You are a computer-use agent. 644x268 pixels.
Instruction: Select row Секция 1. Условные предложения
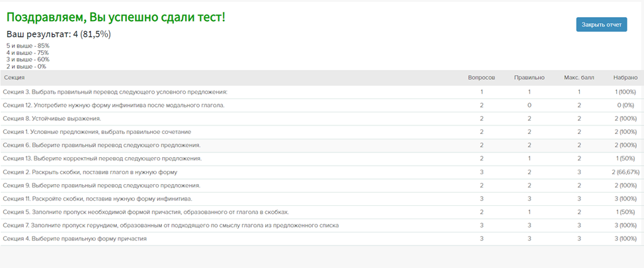tap(321, 132)
